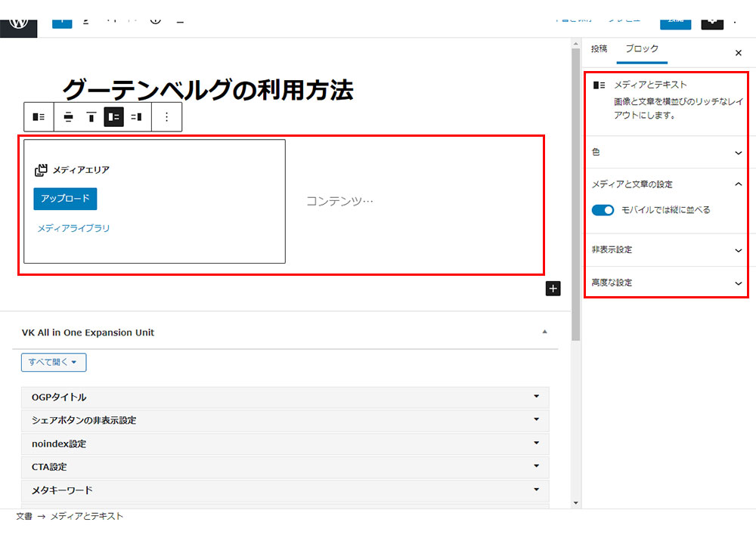Toggle モバイルでは縦に並べる switch
This screenshot has width=756, height=544.
click(x=603, y=210)
